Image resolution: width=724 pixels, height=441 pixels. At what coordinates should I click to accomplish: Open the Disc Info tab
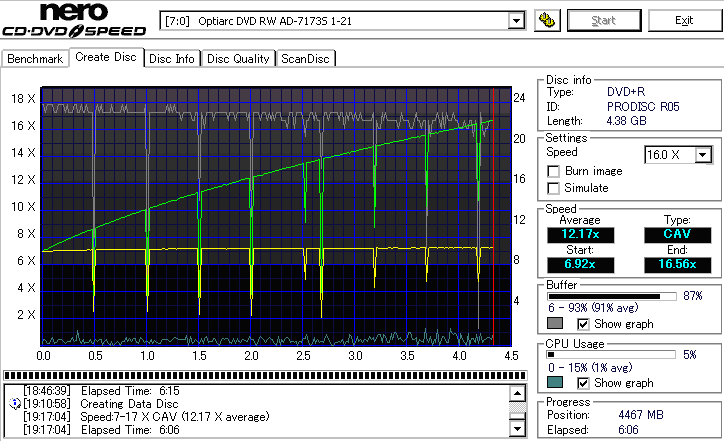point(172,59)
